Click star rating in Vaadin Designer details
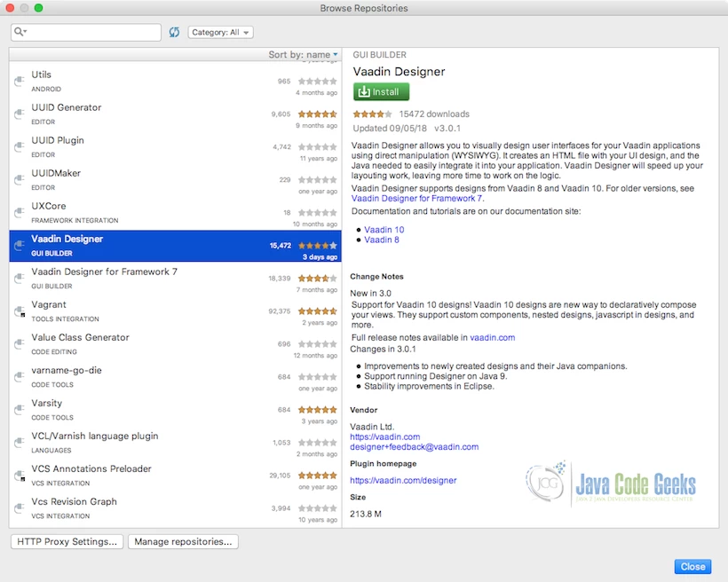This screenshot has height=582, width=728. [x=372, y=114]
